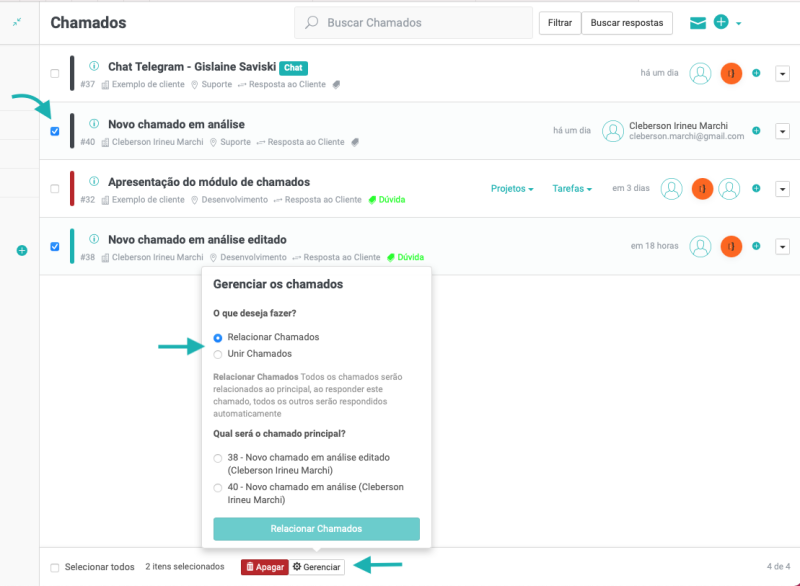The width and height of the screenshot is (800, 586).
Task: Select the Unir Chamados radio option
Action: point(218,354)
